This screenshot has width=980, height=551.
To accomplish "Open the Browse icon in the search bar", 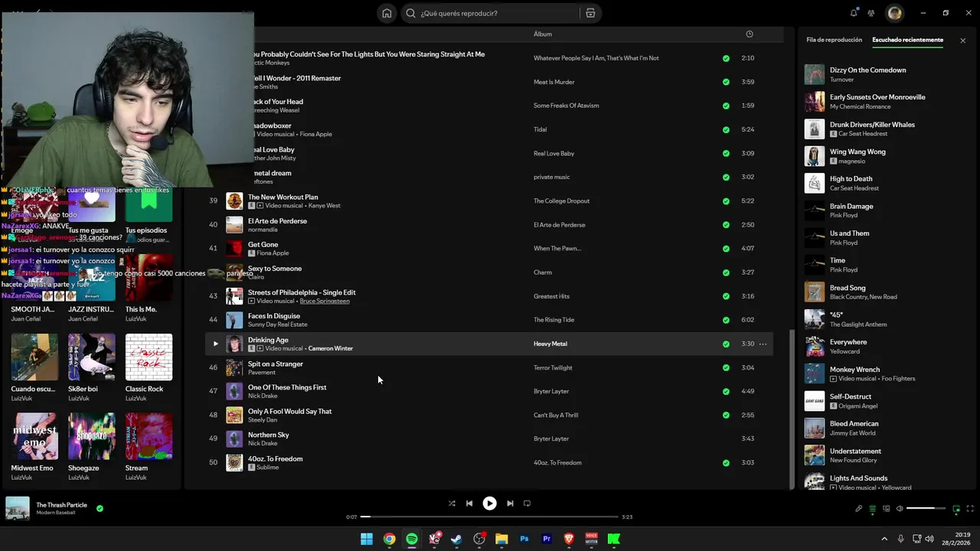I will pyautogui.click(x=590, y=13).
